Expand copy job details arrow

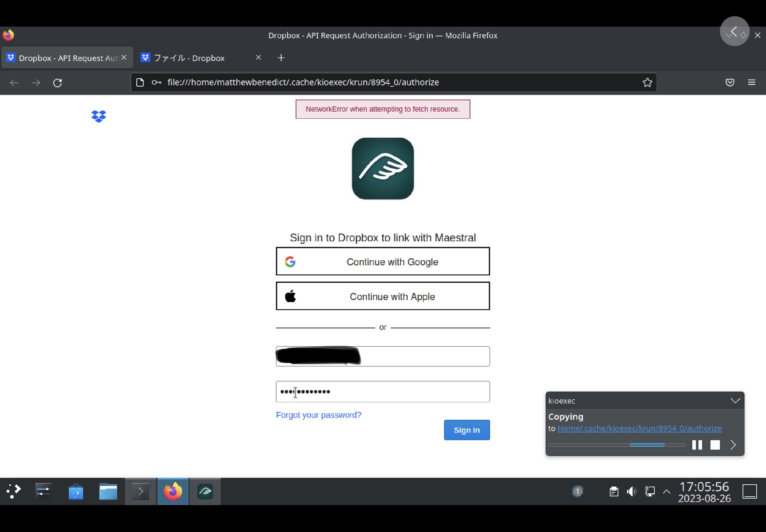[x=733, y=445]
